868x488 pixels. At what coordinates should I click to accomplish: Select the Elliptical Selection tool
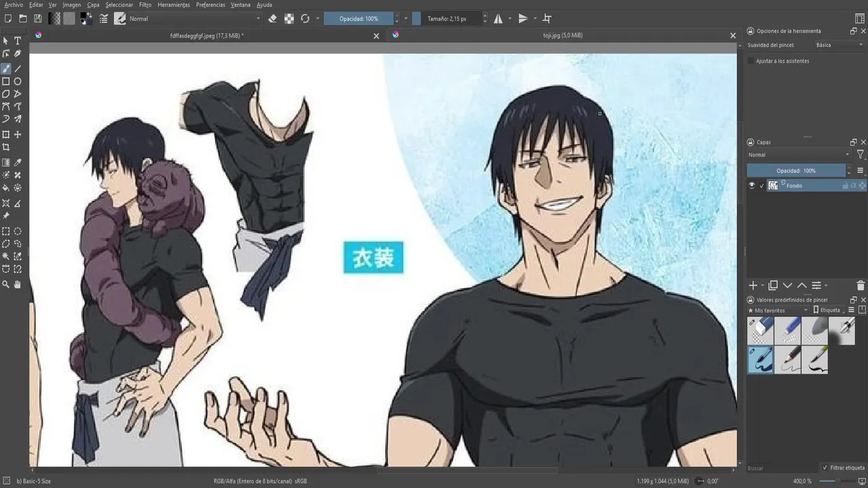pos(18,231)
